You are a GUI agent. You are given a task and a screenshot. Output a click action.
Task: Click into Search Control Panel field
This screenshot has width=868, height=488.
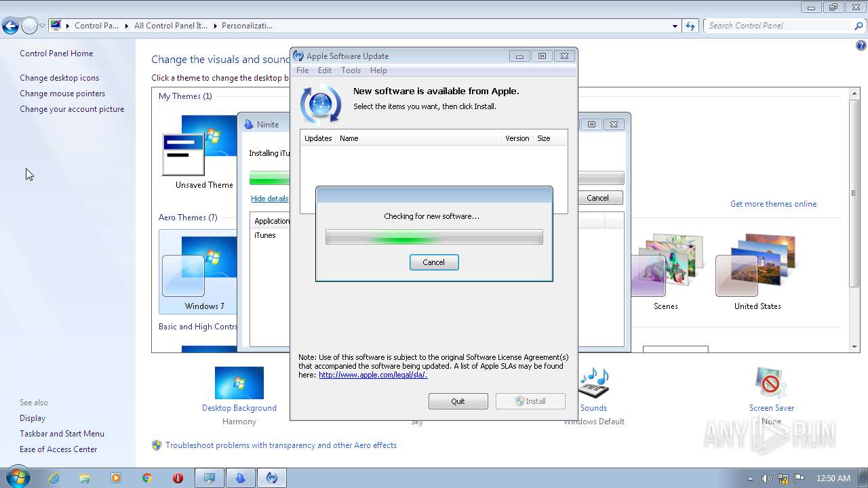point(778,26)
